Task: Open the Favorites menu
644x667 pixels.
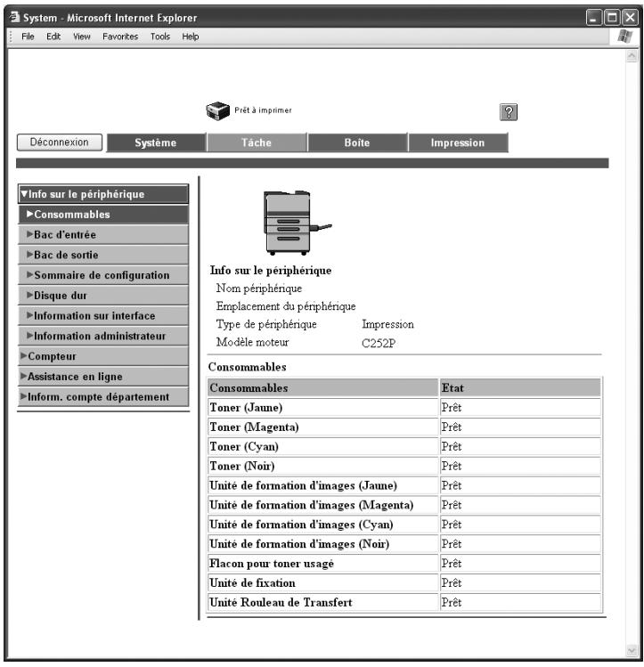Action: (120, 37)
